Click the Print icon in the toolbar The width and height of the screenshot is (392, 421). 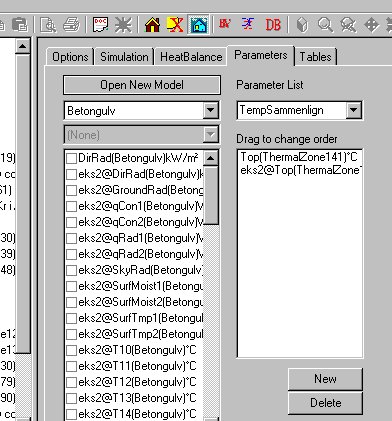click(72, 25)
